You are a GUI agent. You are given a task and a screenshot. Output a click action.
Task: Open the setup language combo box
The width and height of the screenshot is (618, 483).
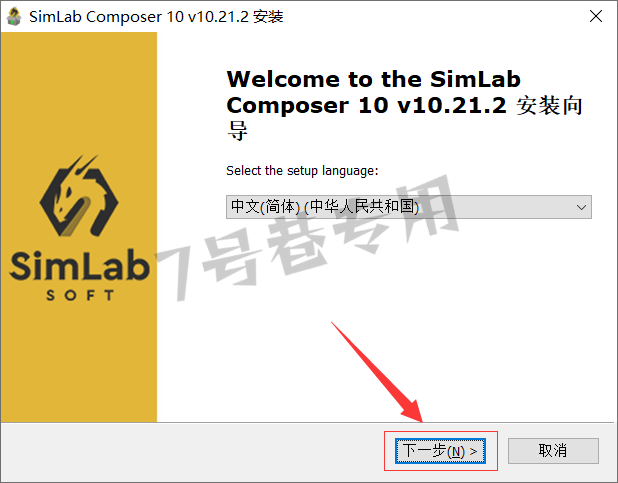click(x=409, y=207)
